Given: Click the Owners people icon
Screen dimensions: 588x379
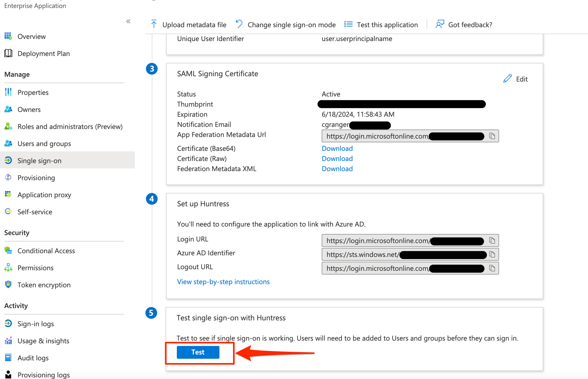Looking at the screenshot, I should coord(8,109).
